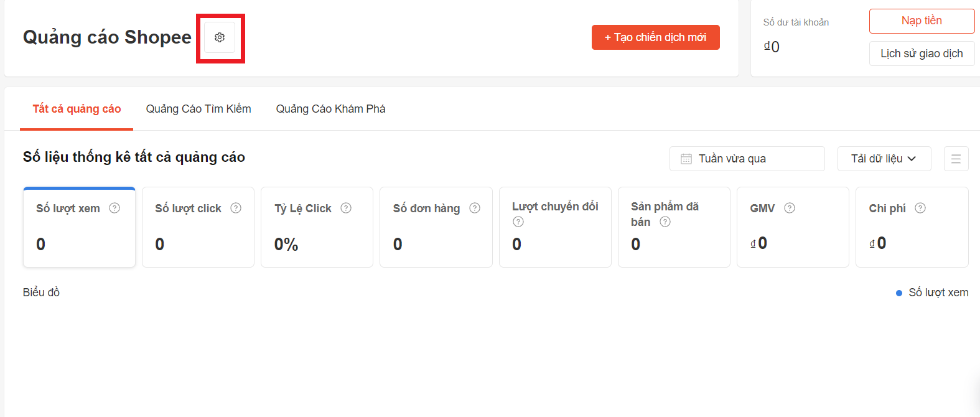Switch to the Quảng Cáo Tìm Kiếm tab

coord(198,109)
